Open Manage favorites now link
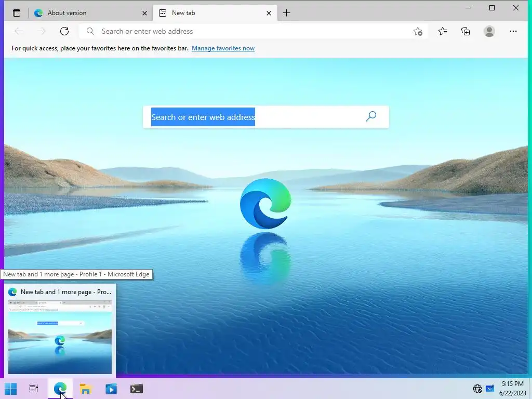 point(223,48)
